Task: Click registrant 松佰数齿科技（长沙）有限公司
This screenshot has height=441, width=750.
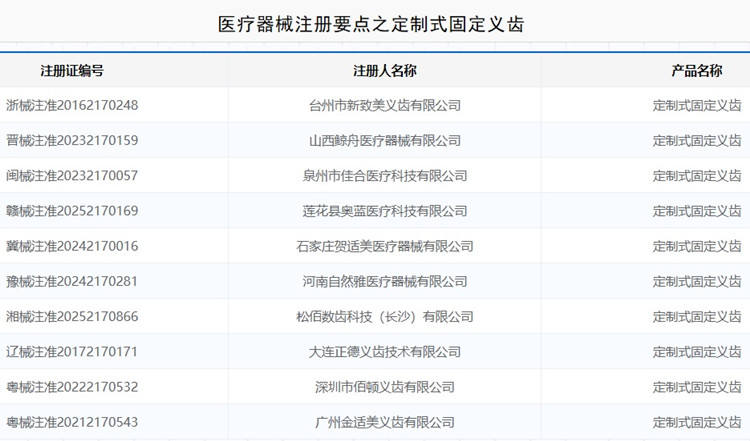Action: click(385, 317)
